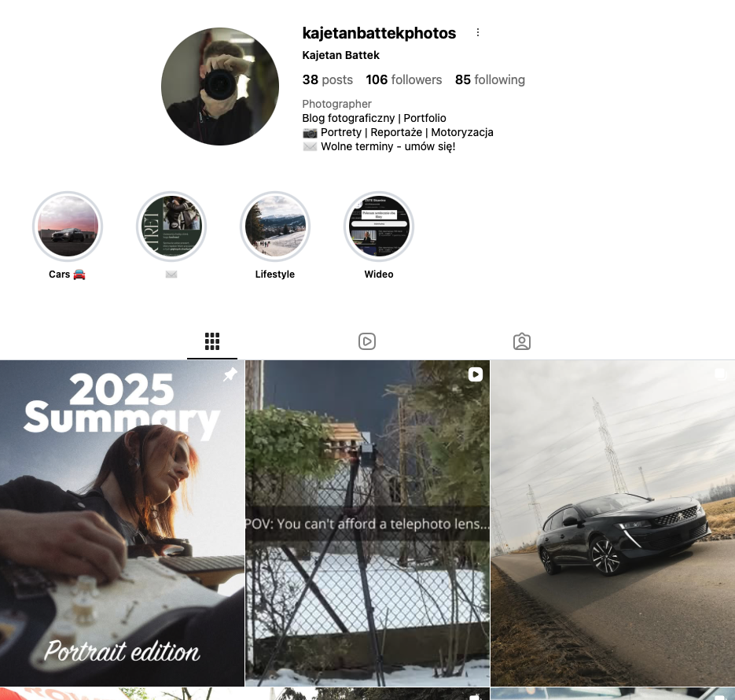Open the Lifestyle story highlight
Screen dimensions: 735x700
[x=275, y=227]
